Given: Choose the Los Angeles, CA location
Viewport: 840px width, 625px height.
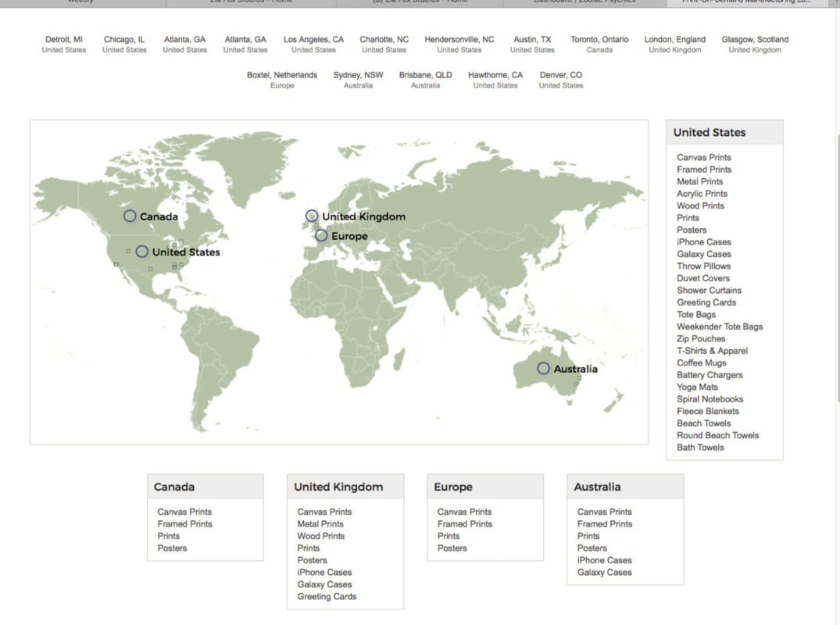Looking at the screenshot, I should point(313,45).
